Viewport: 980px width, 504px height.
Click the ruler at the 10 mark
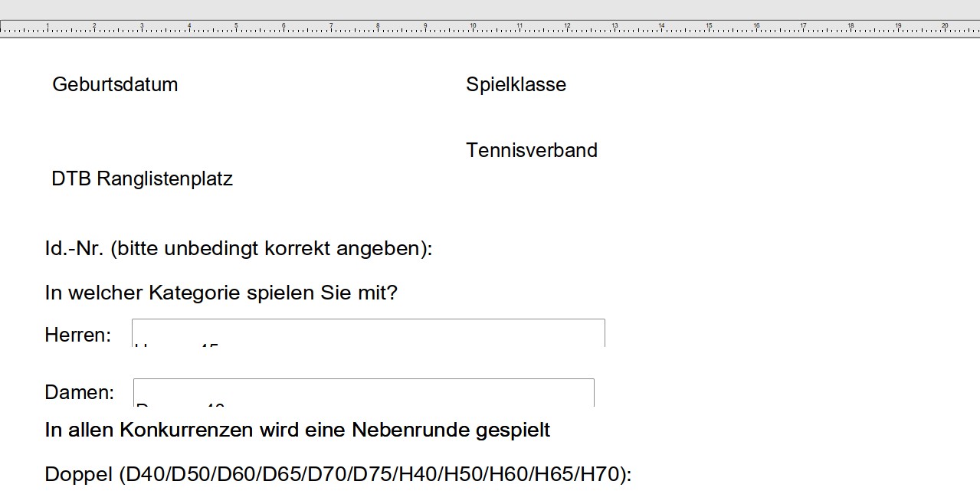point(473,28)
